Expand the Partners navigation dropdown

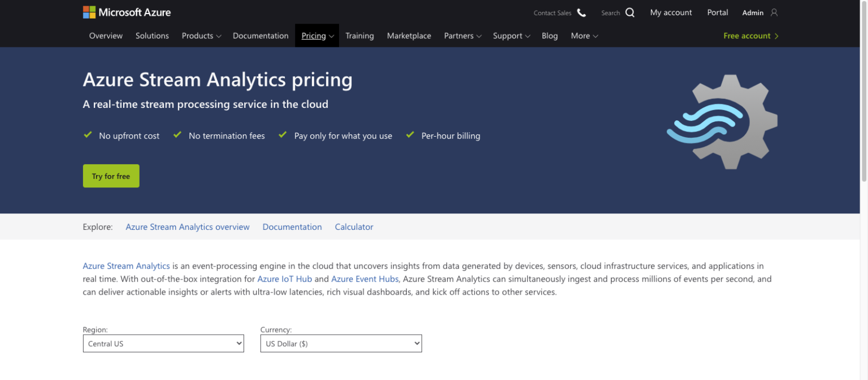click(462, 36)
